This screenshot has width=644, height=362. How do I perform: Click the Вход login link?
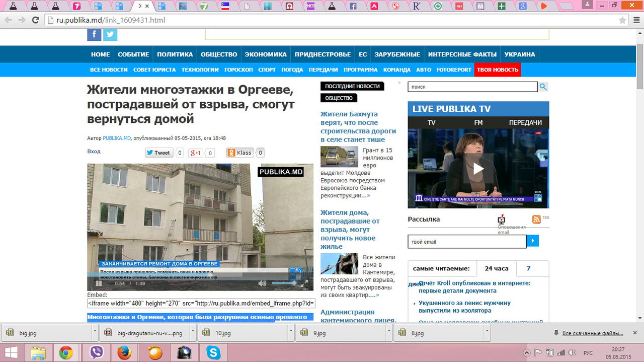pos(94,151)
